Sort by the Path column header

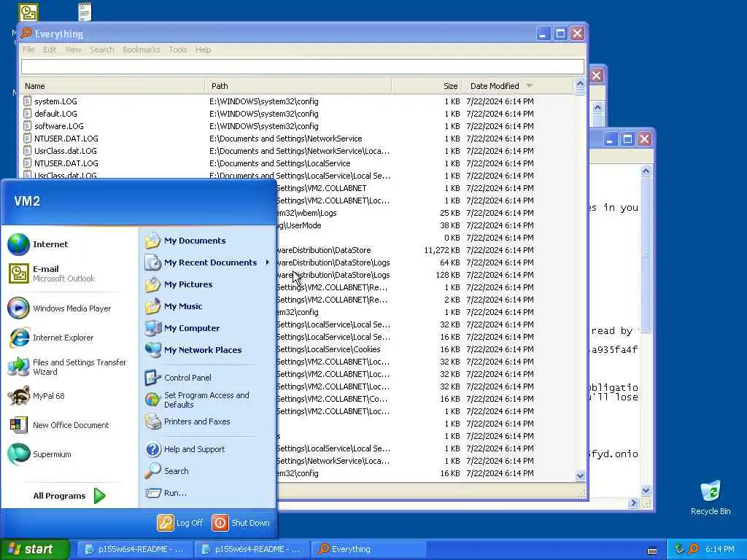(298, 86)
